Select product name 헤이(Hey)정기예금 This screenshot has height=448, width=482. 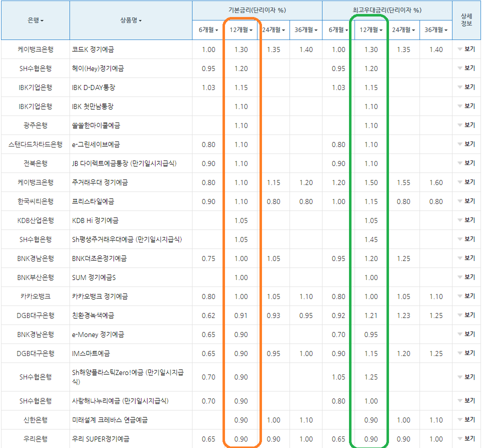[x=98, y=68]
